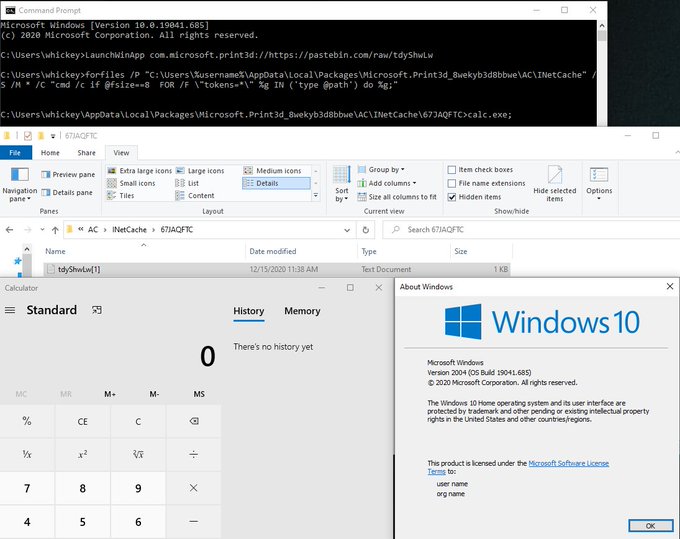The image size is (680, 539).
Task: Click the C clear button
Action: point(138,421)
